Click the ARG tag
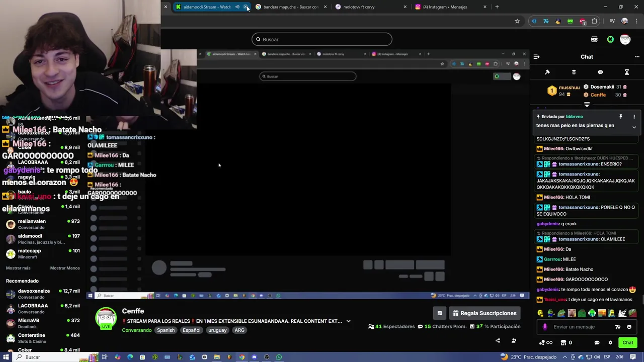The image size is (644, 362). coord(239,330)
